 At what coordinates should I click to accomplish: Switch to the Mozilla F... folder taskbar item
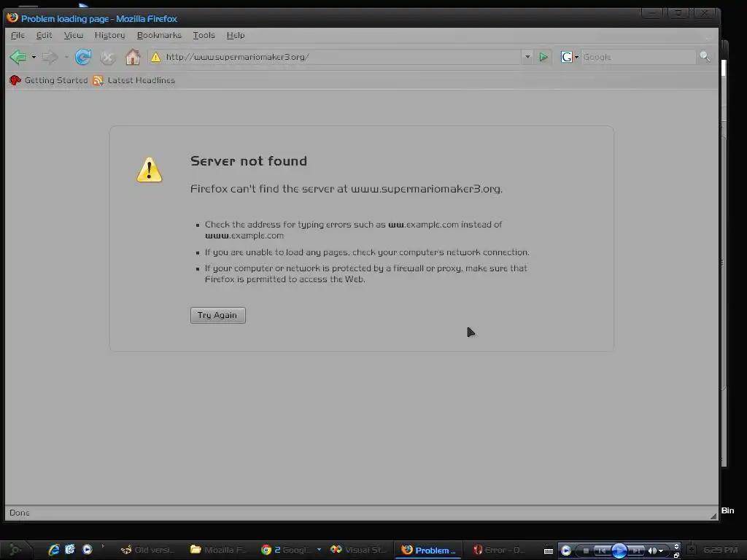(x=218, y=550)
